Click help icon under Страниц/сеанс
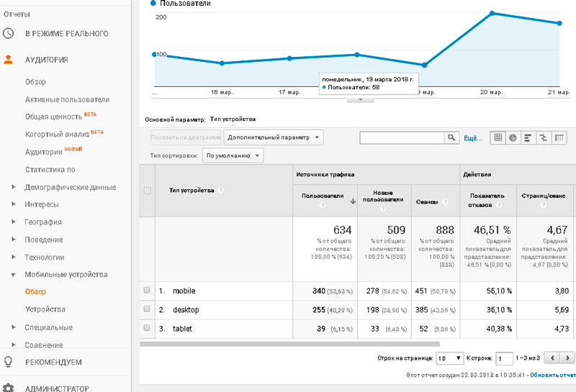576x392 pixels. click(x=544, y=205)
